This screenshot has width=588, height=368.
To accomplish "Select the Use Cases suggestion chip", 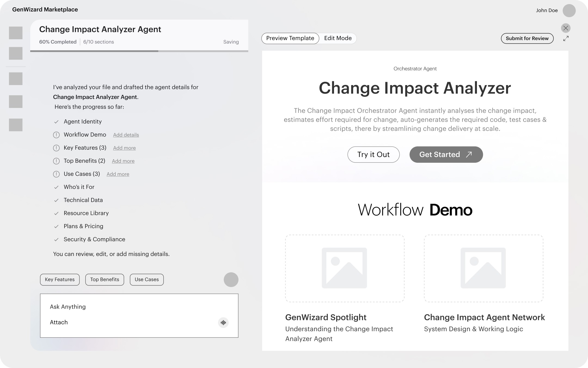I will 146,280.
